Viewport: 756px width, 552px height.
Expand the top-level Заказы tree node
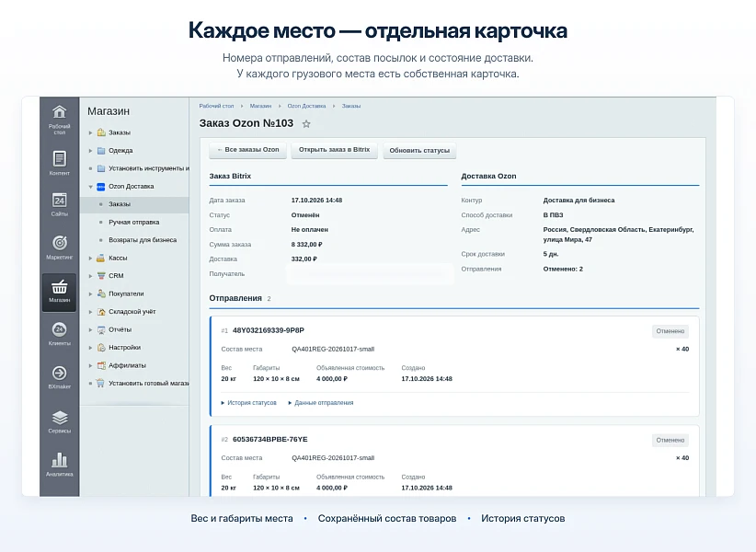90,132
